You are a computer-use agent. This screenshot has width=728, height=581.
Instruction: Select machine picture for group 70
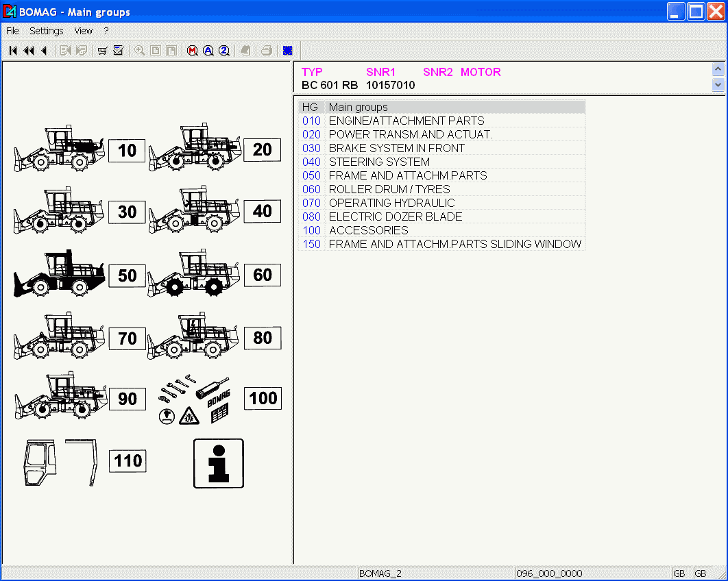[x=59, y=334]
